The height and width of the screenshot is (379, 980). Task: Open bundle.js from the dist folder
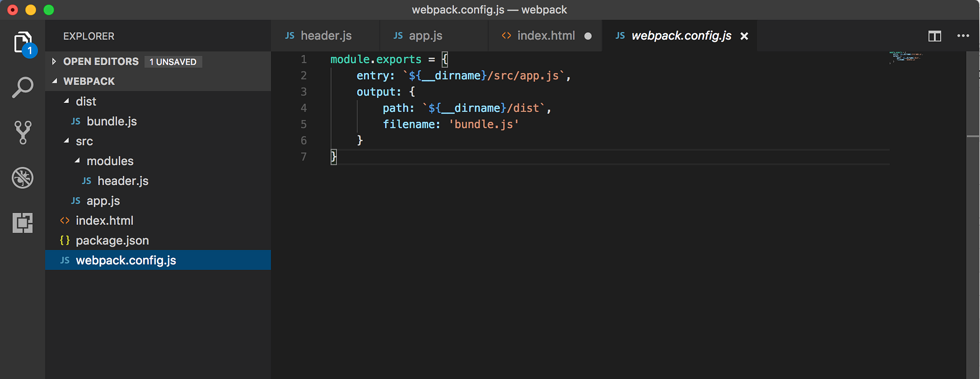pos(112,121)
